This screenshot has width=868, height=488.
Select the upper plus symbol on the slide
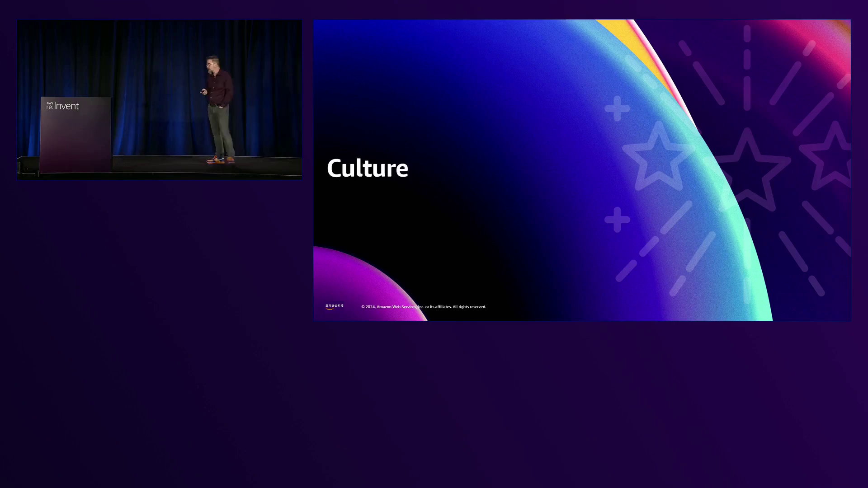tap(617, 108)
